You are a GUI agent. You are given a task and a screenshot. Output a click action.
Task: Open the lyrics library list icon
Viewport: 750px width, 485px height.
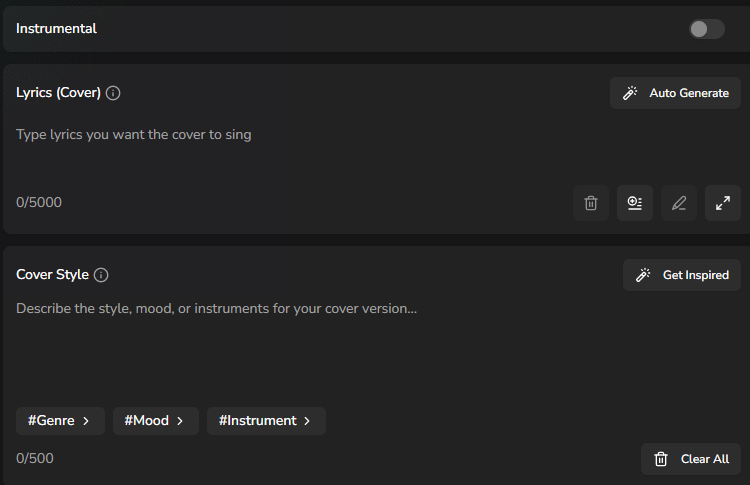635,203
